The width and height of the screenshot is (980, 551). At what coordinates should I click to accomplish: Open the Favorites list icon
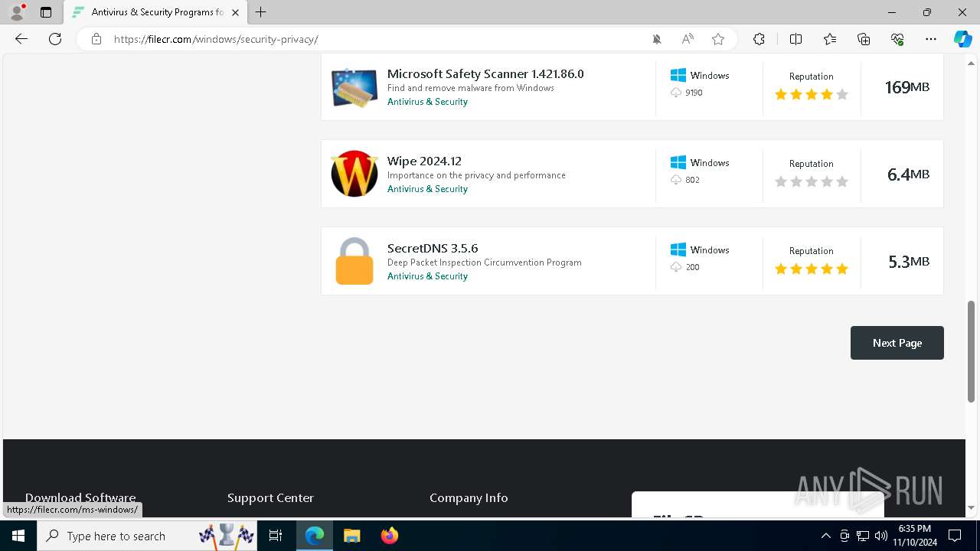click(830, 39)
